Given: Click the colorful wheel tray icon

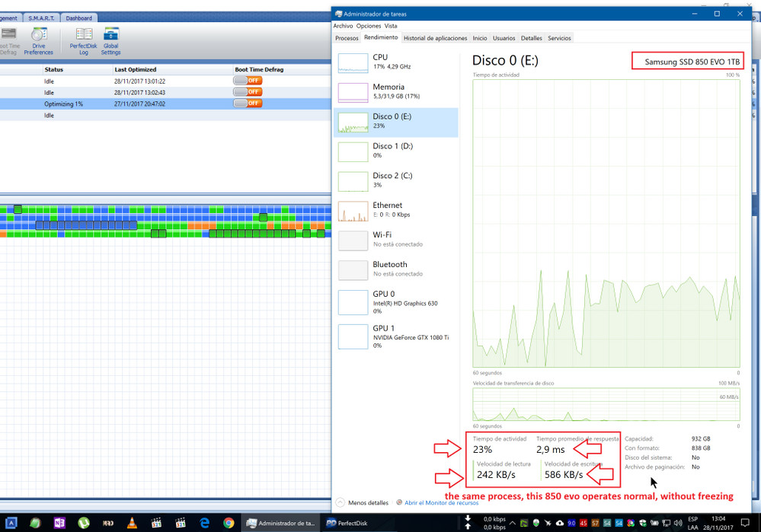Looking at the screenshot, I should pos(631,523).
